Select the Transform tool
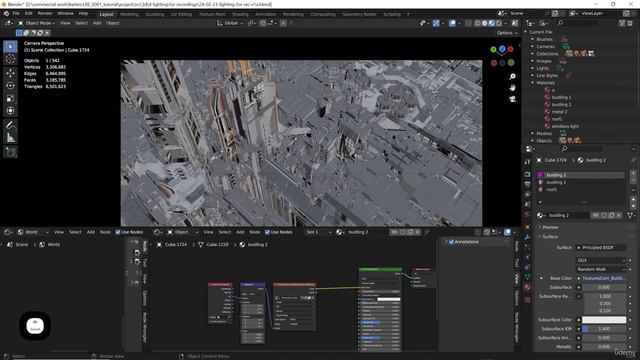This screenshot has height=360, width=640. [x=11, y=111]
